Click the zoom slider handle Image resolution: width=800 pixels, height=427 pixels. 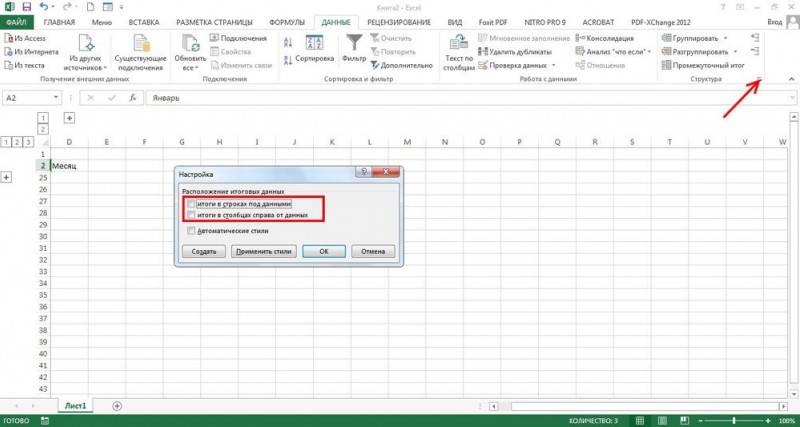pyautogui.click(x=735, y=421)
